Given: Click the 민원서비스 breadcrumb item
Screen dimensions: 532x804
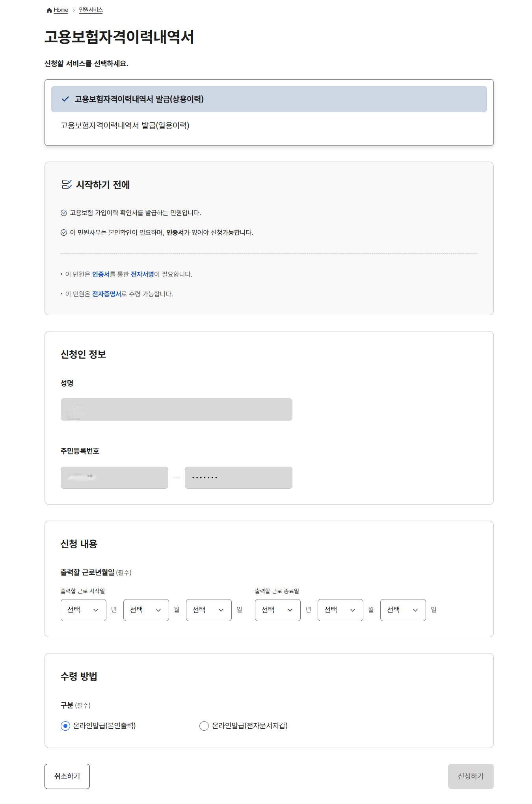Looking at the screenshot, I should [x=91, y=10].
